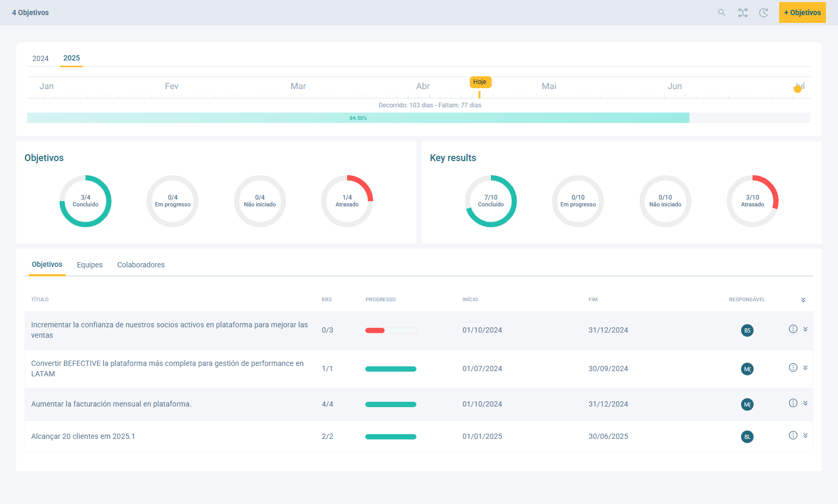Open the Colaboradores tab
838x504 pixels.
pyautogui.click(x=141, y=265)
